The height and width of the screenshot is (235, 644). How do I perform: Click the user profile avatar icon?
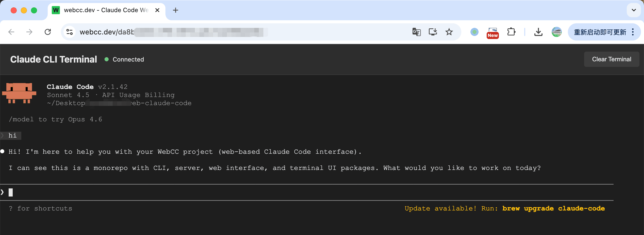click(x=557, y=32)
